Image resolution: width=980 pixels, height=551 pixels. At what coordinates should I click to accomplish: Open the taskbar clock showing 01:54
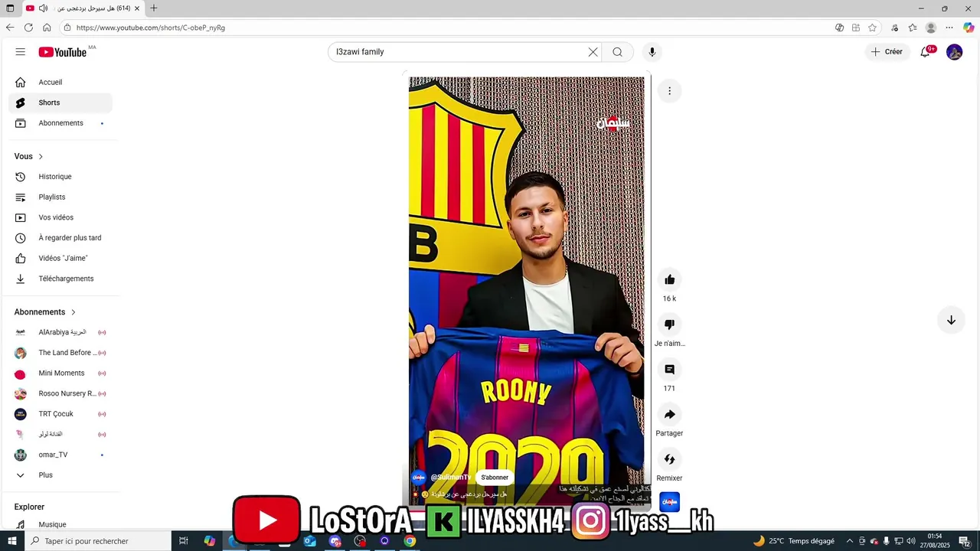(x=935, y=541)
